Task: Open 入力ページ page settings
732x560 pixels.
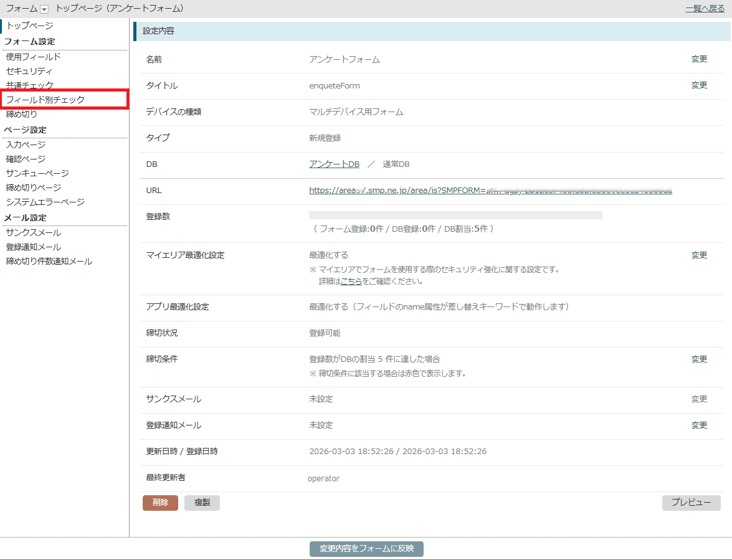Action: [26, 145]
